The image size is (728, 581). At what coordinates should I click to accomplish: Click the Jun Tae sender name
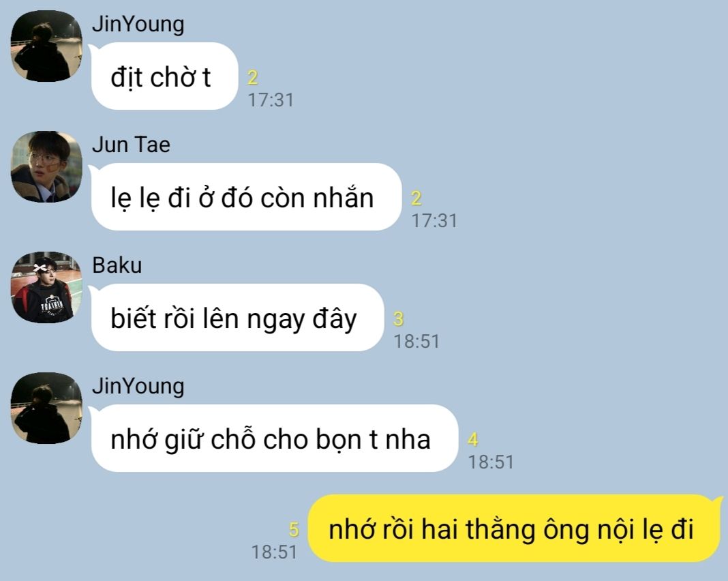click(x=131, y=145)
